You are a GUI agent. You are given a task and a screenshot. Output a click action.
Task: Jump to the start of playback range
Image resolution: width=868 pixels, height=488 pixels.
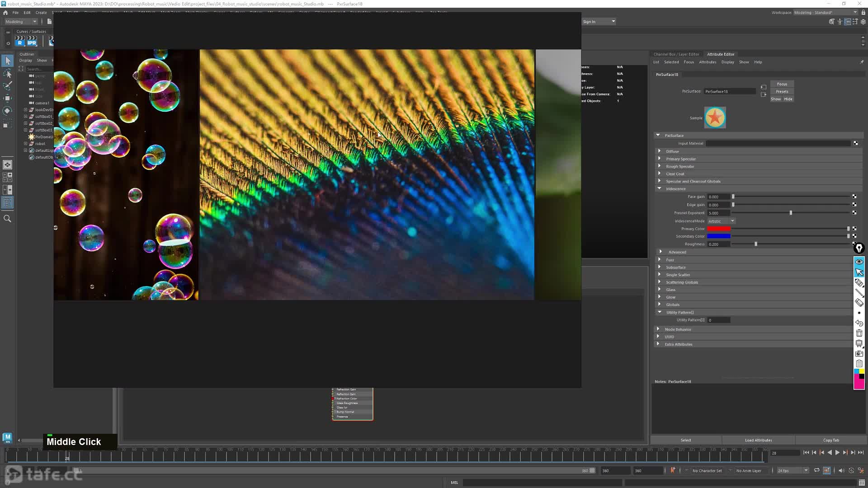point(806,453)
